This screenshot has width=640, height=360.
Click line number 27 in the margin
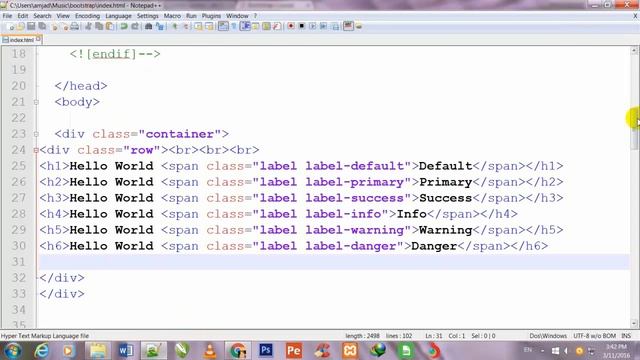pyautogui.click(x=19, y=198)
